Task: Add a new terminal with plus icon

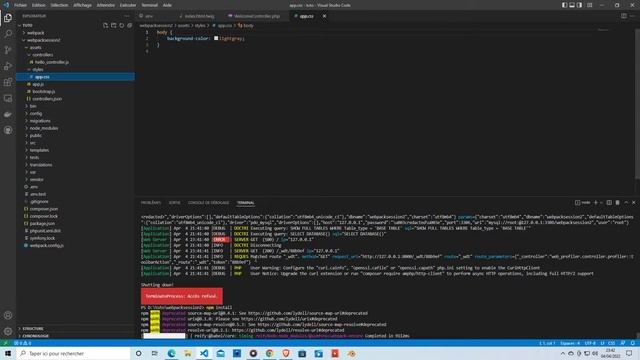Action: pos(596,202)
